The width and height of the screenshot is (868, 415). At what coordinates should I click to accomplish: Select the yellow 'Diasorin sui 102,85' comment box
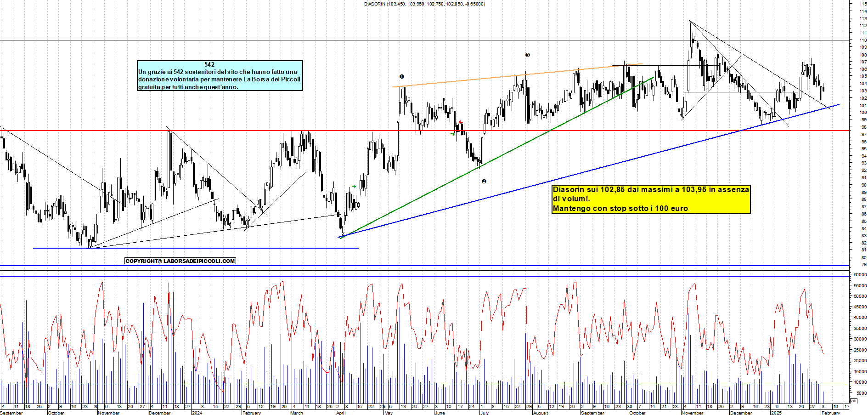point(651,199)
